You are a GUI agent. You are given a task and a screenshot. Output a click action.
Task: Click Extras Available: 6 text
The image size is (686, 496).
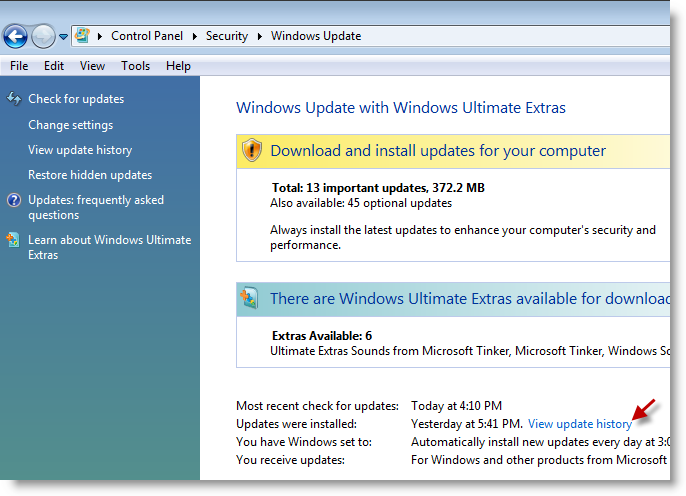pos(322,336)
